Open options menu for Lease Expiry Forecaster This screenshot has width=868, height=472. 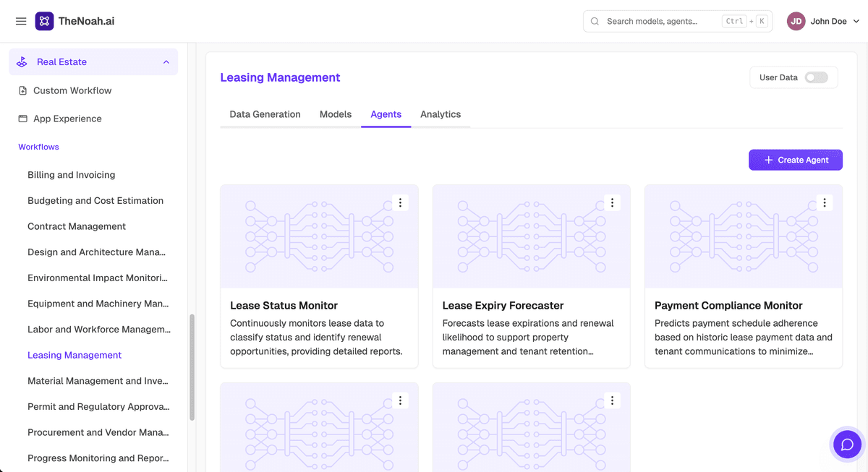coord(612,203)
